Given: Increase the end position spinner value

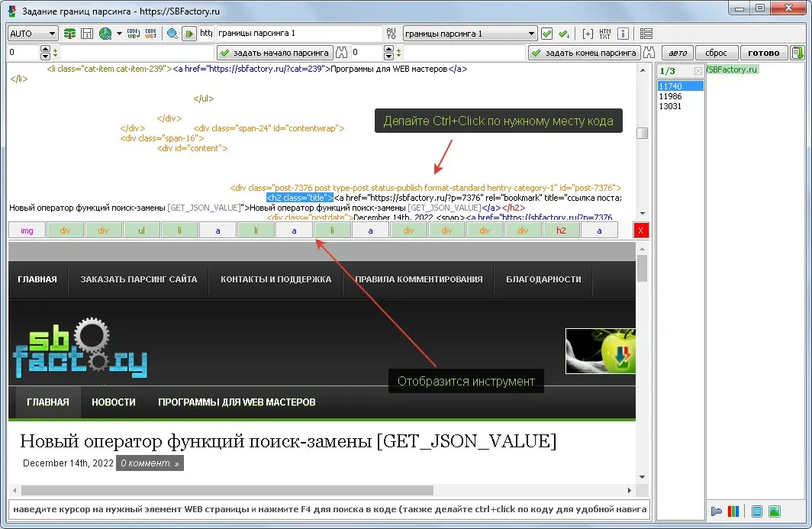Looking at the screenshot, I should coord(389,49).
